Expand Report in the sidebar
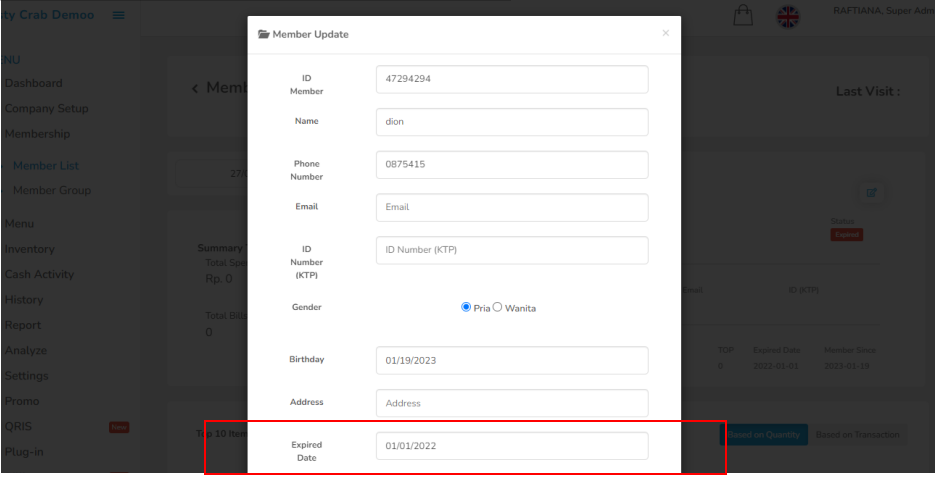This screenshot has height=484, width=943. point(23,325)
